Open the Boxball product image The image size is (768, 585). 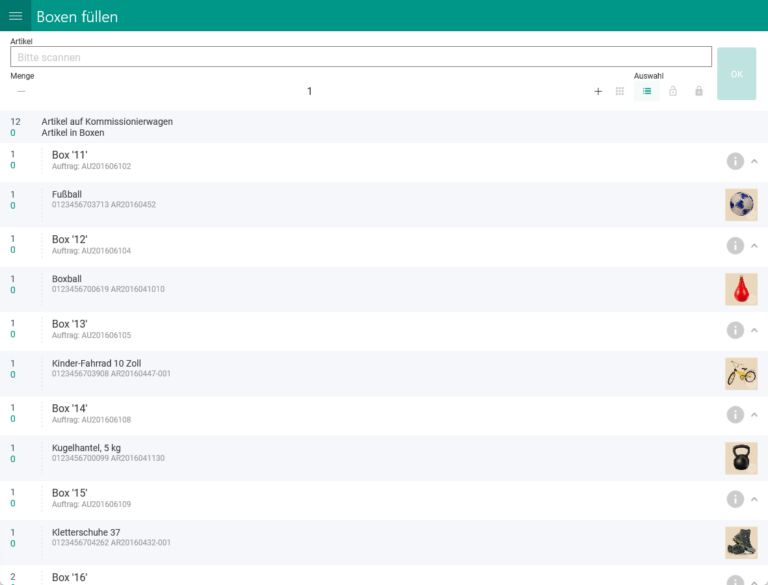[x=741, y=289]
